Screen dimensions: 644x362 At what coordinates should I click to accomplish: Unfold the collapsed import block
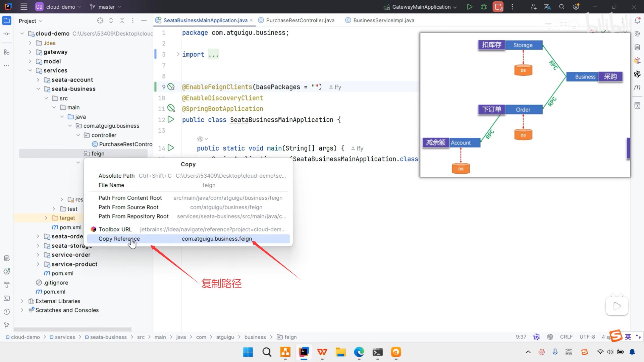point(178,54)
